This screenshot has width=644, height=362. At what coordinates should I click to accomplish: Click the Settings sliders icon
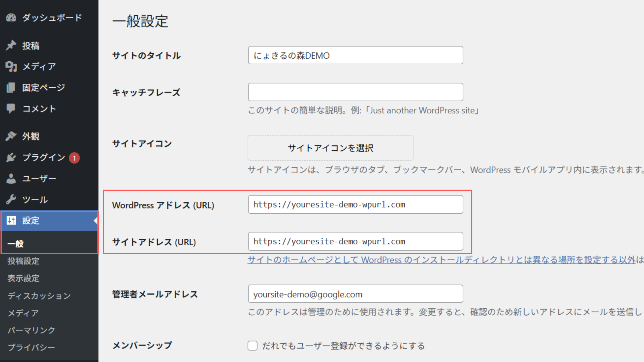tap(11, 220)
